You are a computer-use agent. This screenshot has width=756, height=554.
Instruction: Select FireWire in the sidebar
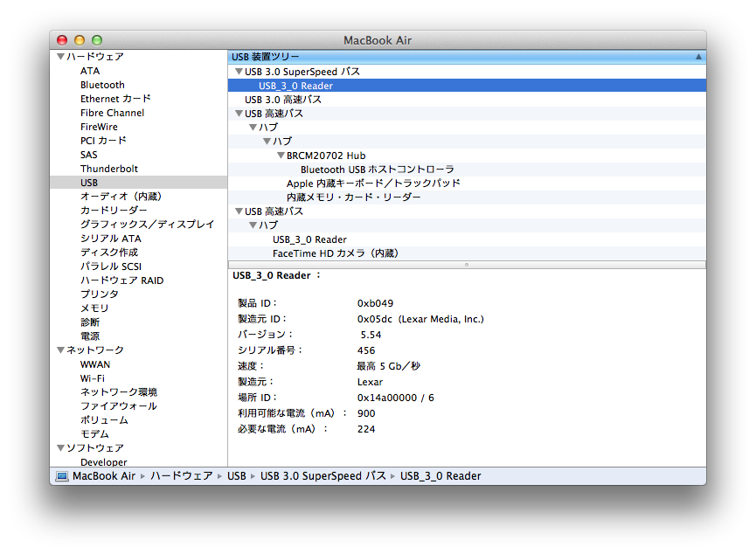99,127
